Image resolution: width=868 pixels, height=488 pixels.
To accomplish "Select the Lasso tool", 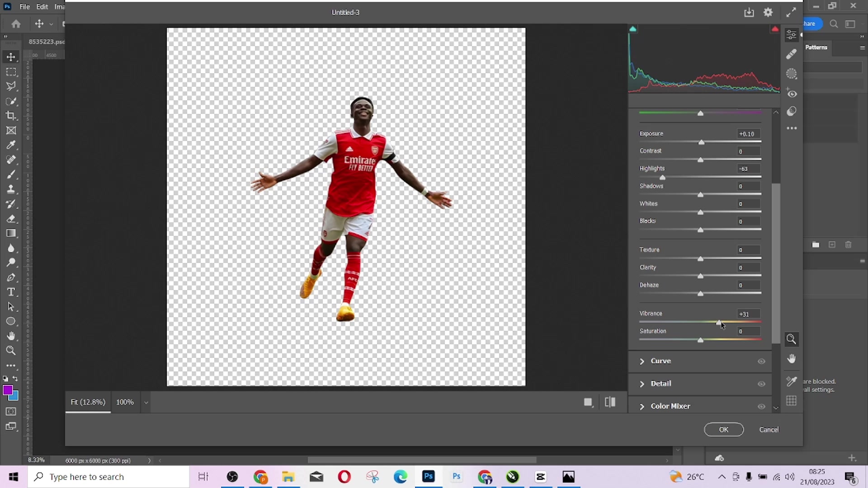I will 11,86.
